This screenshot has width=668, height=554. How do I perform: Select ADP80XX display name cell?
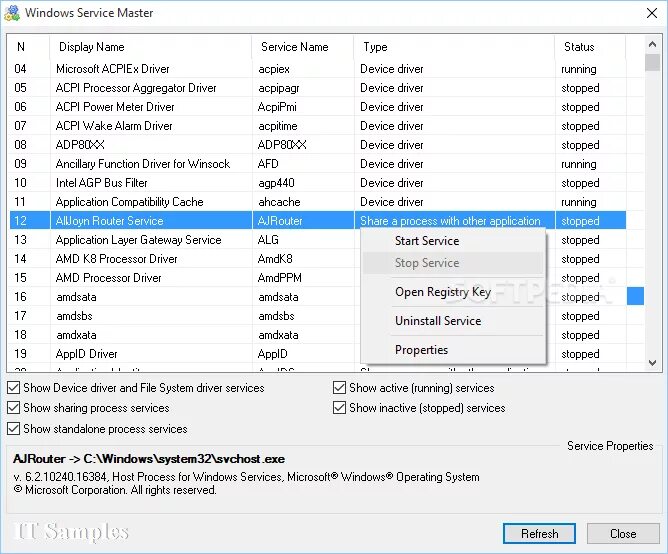click(151, 145)
